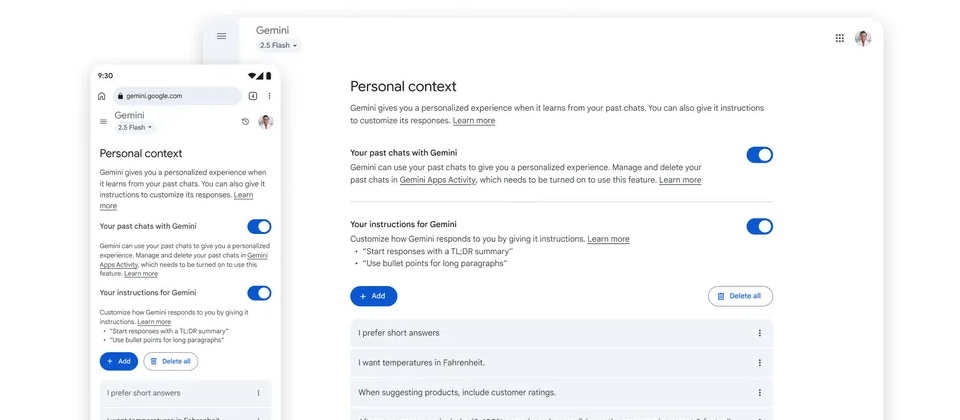Viewport: 960px width, 420px height.
Task: Click the desktop Add button
Action: (373, 296)
